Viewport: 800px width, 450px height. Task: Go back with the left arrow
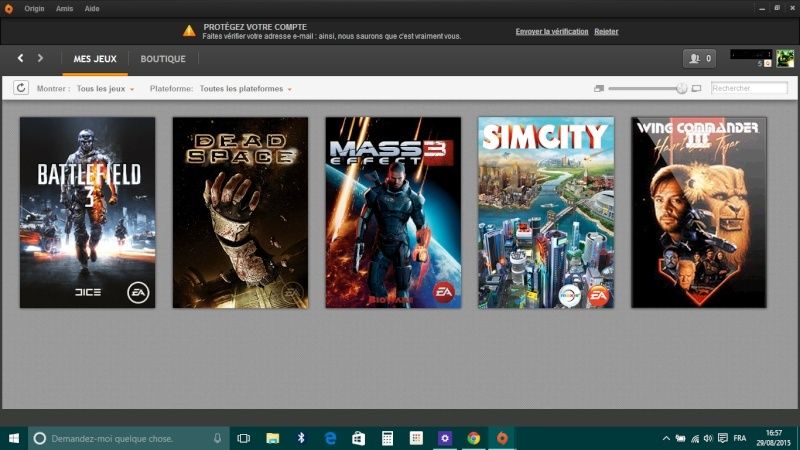click(20, 58)
